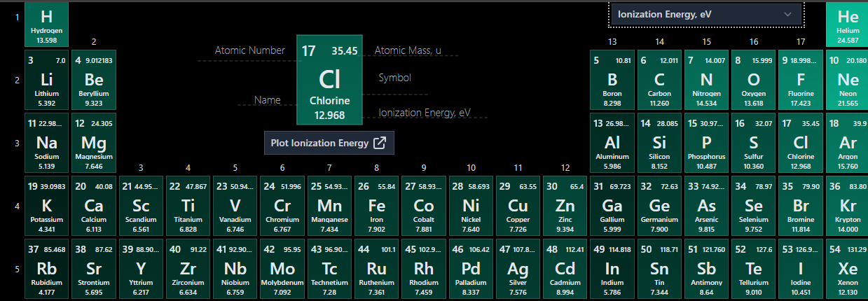Select the Phosphorus element tile
The height and width of the screenshot is (301, 868).
click(x=706, y=143)
